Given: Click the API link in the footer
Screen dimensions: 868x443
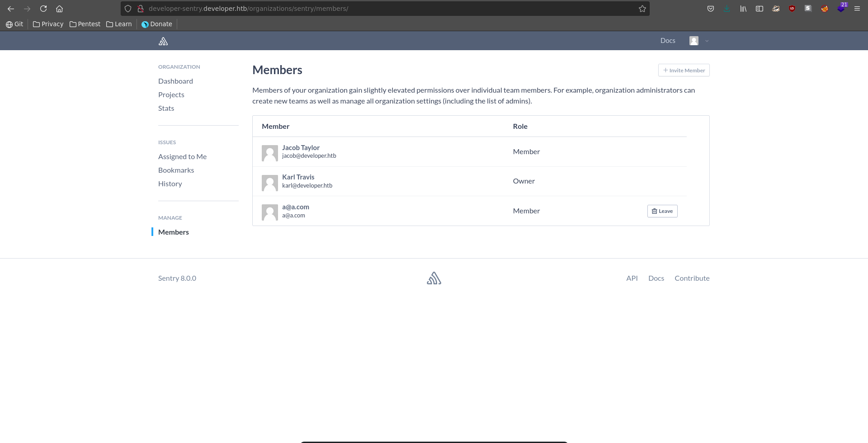Looking at the screenshot, I should click(x=632, y=278).
